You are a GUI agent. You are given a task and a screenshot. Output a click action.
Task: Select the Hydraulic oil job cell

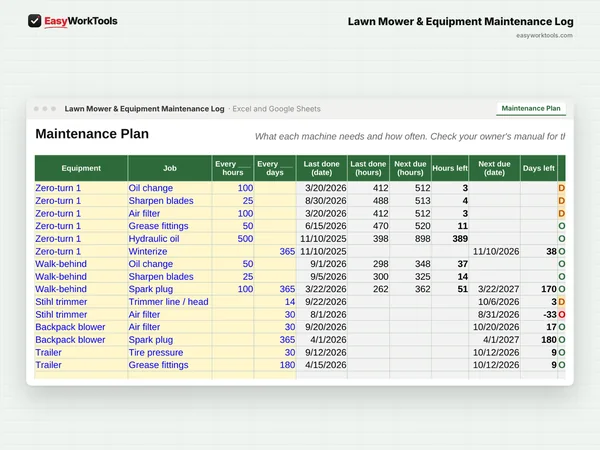pyautogui.click(x=170, y=239)
